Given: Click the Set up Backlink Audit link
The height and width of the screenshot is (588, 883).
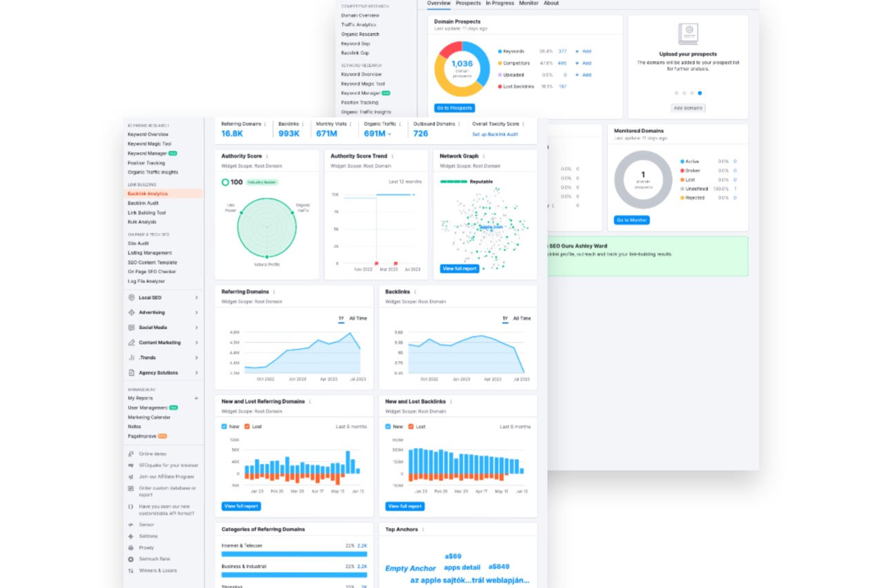Looking at the screenshot, I should (495, 134).
